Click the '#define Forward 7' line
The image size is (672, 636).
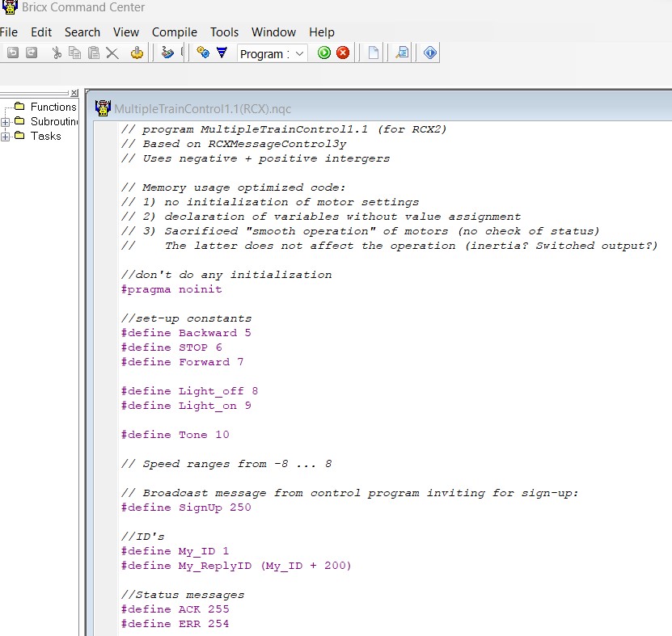coord(182,362)
